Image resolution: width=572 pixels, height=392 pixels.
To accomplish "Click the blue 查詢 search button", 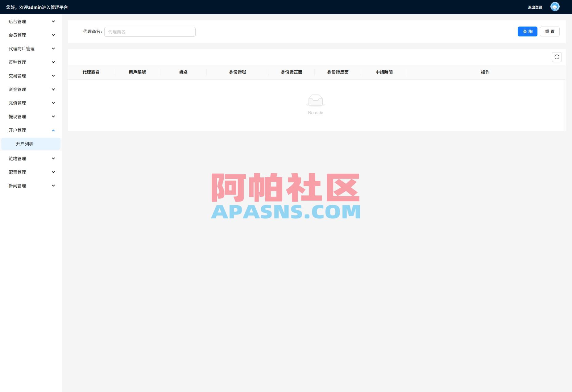I will point(527,31).
